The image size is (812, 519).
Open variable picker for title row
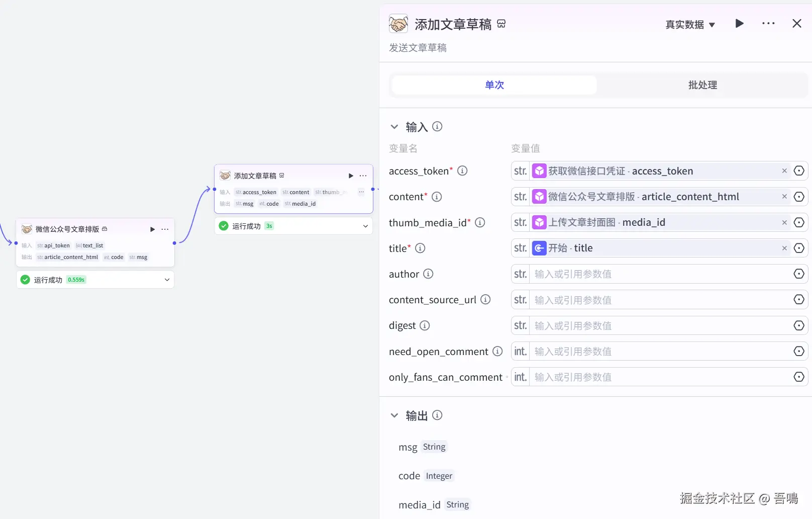799,248
